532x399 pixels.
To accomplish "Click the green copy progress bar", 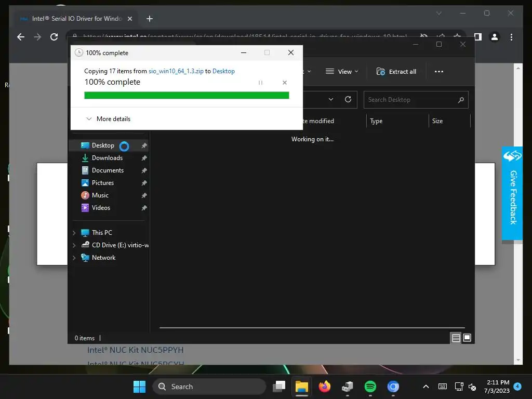I will (187, 96).
